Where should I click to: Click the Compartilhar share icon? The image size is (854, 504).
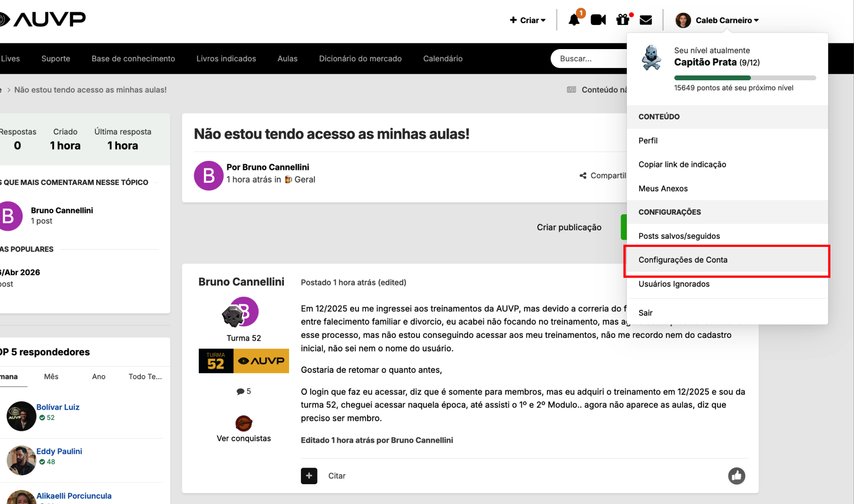pyautogui.click(x=583, y=176)
